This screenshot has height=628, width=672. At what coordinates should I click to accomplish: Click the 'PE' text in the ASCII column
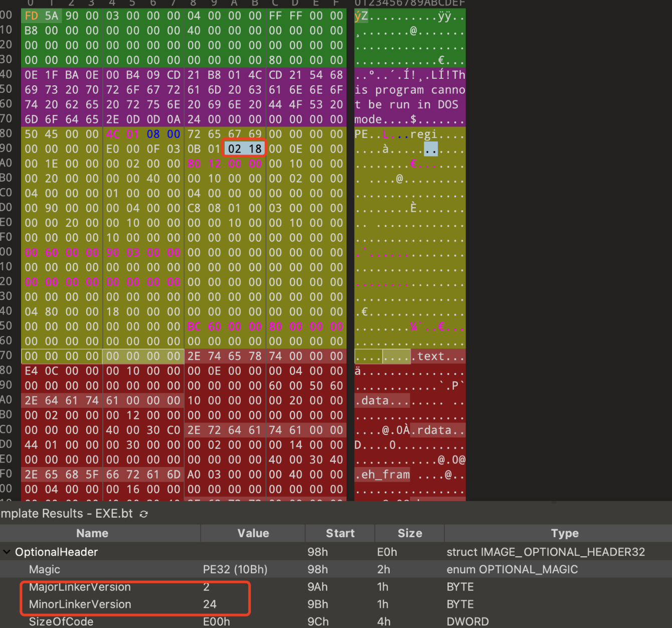(361, 134)
